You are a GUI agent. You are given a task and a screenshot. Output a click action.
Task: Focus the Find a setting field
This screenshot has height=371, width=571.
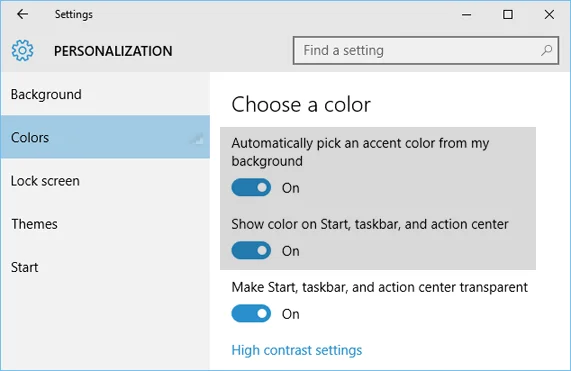coord(426,50)
